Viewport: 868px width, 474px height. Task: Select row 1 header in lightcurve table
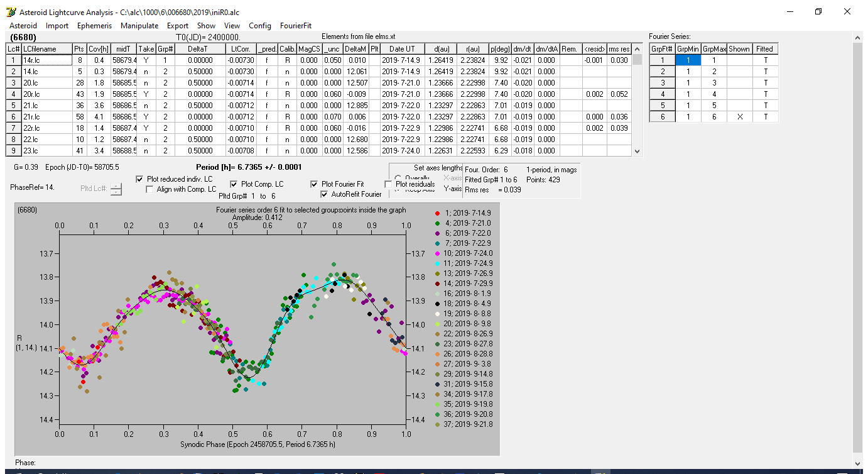pos(13,60)
